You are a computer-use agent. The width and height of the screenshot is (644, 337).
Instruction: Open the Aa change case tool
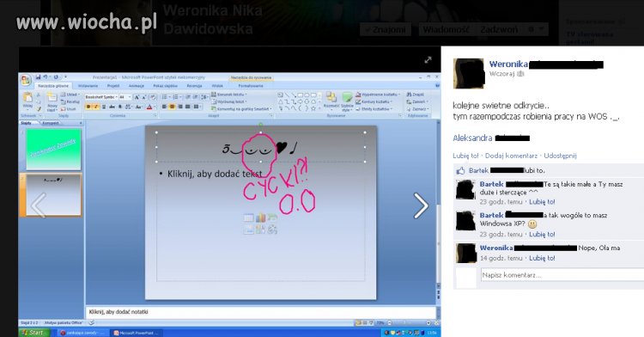point(139,107)
